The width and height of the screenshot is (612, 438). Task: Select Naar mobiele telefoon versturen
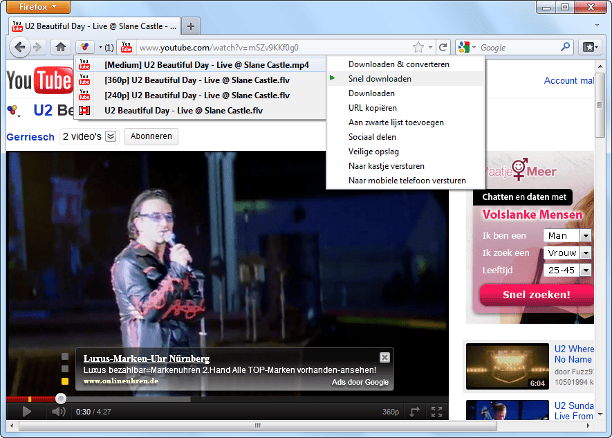click(x=406, y=180)
